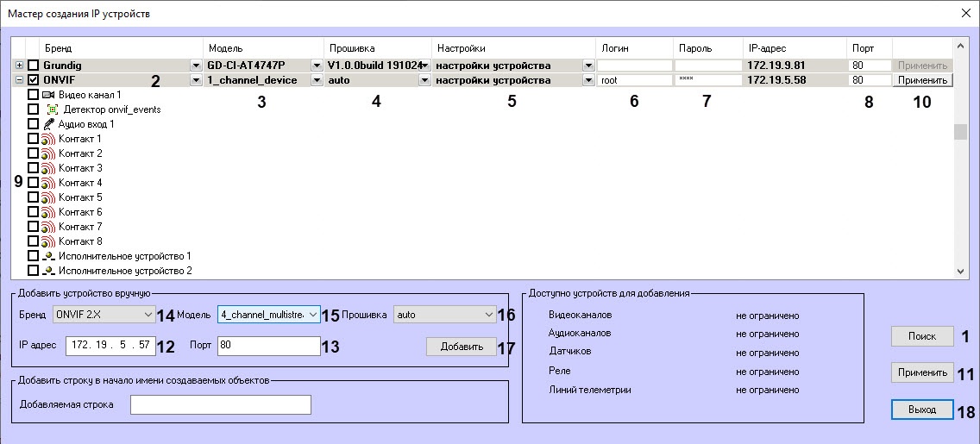This screenshot has width=980, height=444.
Task: Click the Детектор onvif_events icon
Action: click(53, 109)
